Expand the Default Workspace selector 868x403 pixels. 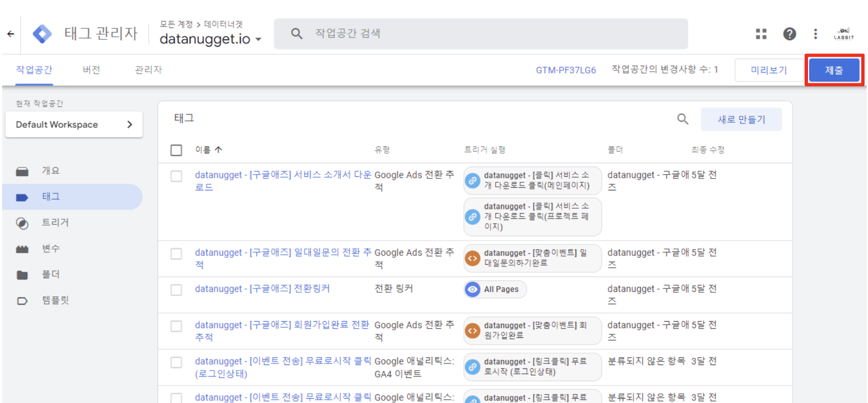click(74, 124)
